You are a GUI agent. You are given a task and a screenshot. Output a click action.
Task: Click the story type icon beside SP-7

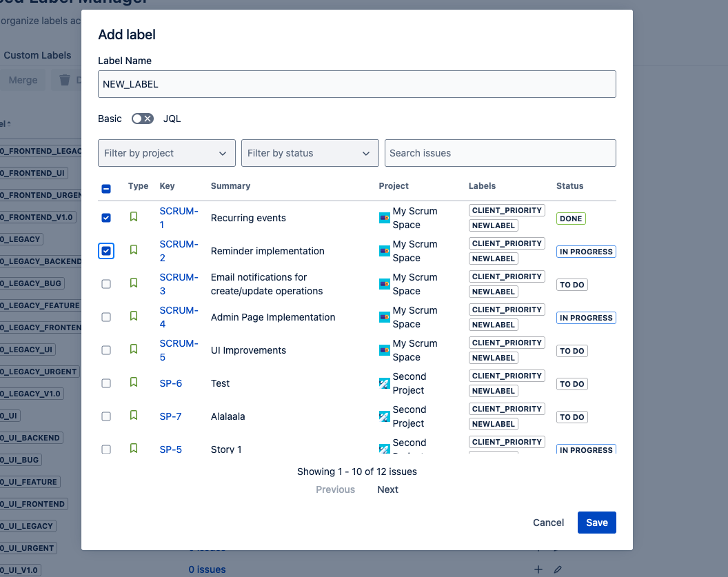click(133, 416)
